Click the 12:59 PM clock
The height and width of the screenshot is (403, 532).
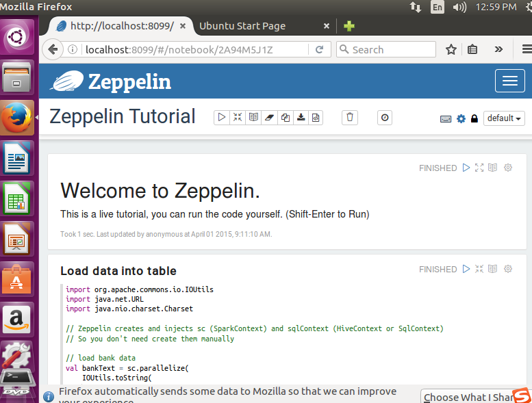point(496,7)
